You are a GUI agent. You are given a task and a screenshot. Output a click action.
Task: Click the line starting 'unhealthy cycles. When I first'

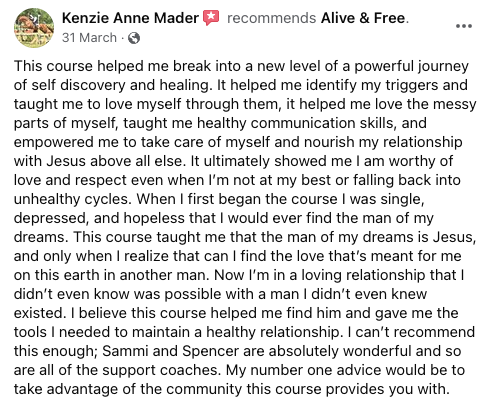click(219, 199)
